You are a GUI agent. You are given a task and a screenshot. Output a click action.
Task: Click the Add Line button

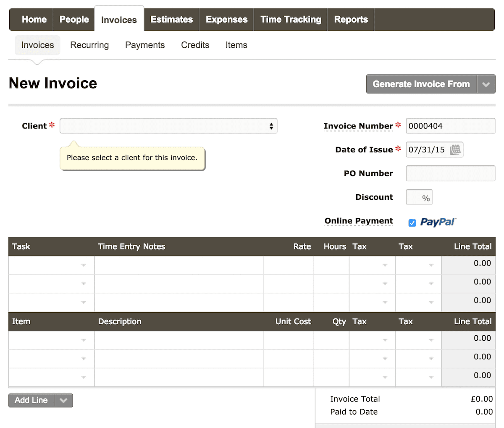31,400
